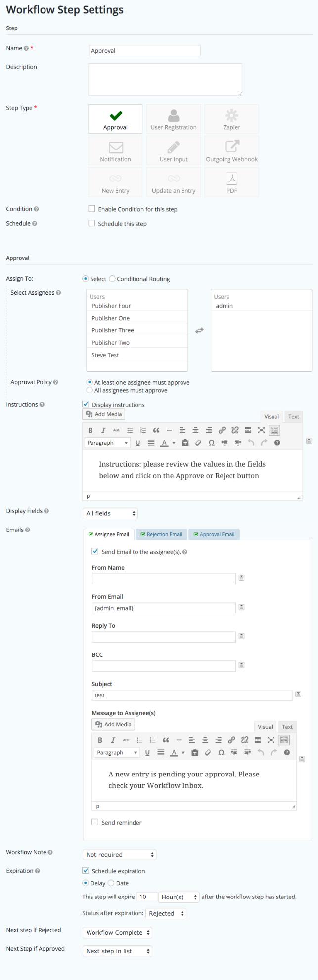318x980 pixels.
Task: Toggle bold in the Instructions editor toolbar
Action: pyautogui.click(x=91, y=430)
